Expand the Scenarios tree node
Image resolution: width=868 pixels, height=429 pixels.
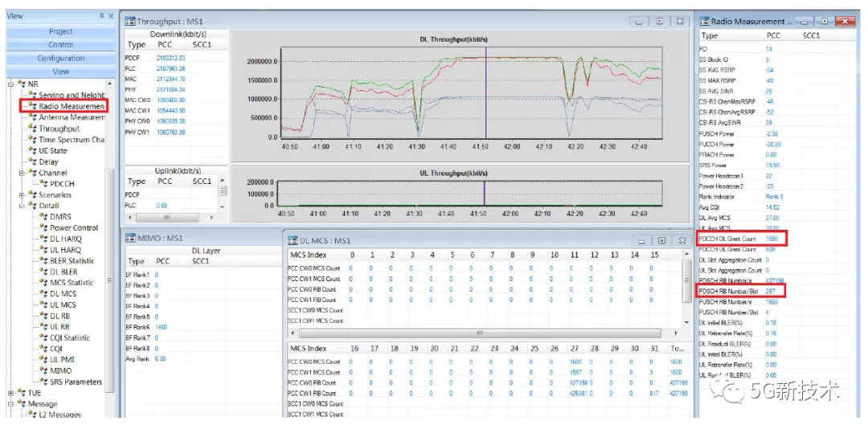(x=23, y=195)
